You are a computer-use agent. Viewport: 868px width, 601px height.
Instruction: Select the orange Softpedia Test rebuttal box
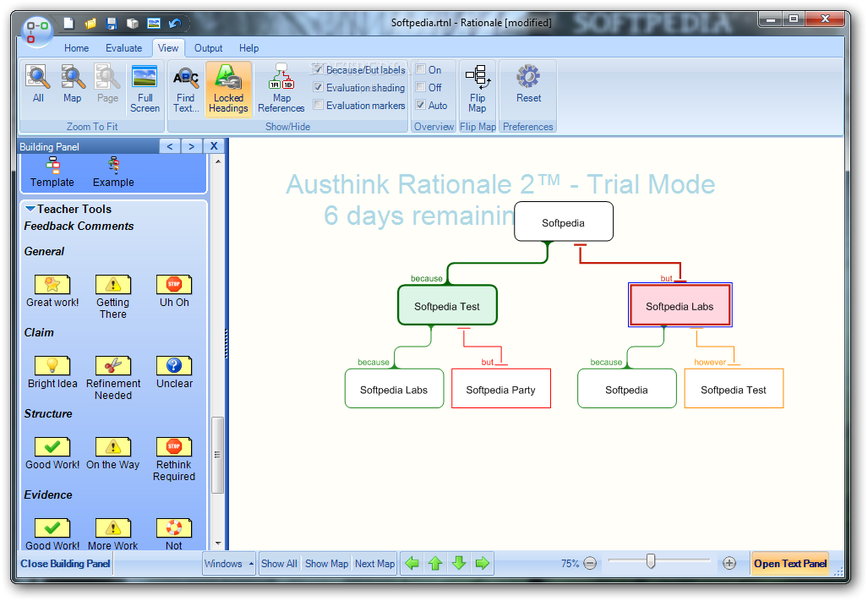734,389
